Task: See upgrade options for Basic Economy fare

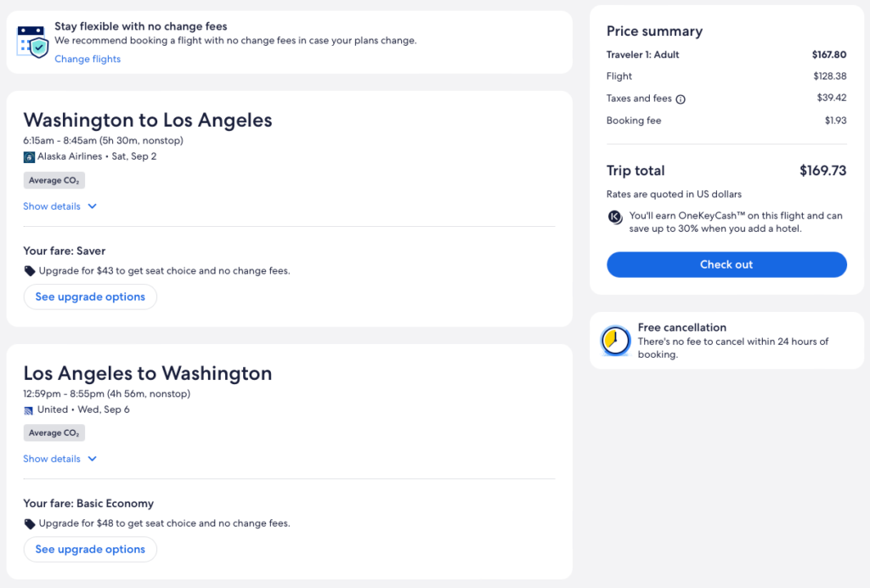Action: tap(90, 550)
